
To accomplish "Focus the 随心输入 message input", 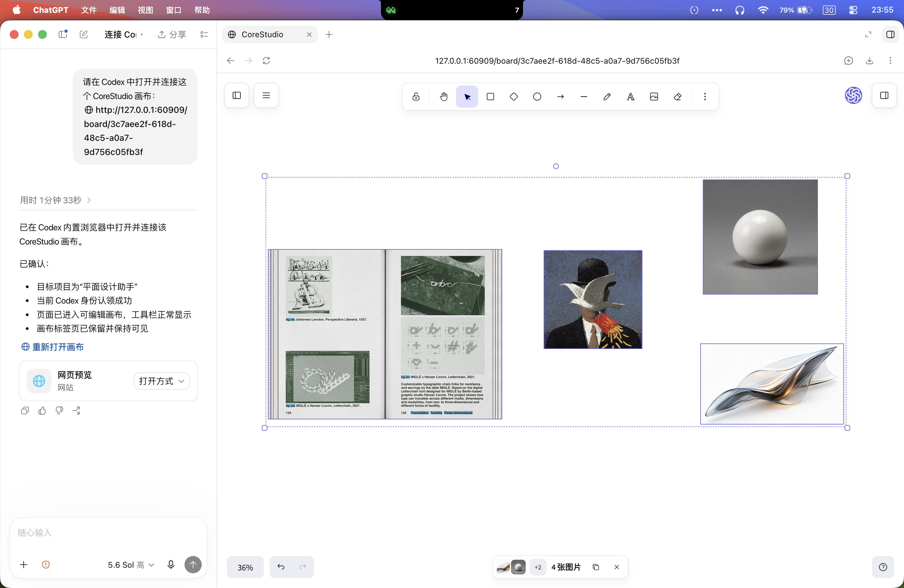I will pos(108,533).
